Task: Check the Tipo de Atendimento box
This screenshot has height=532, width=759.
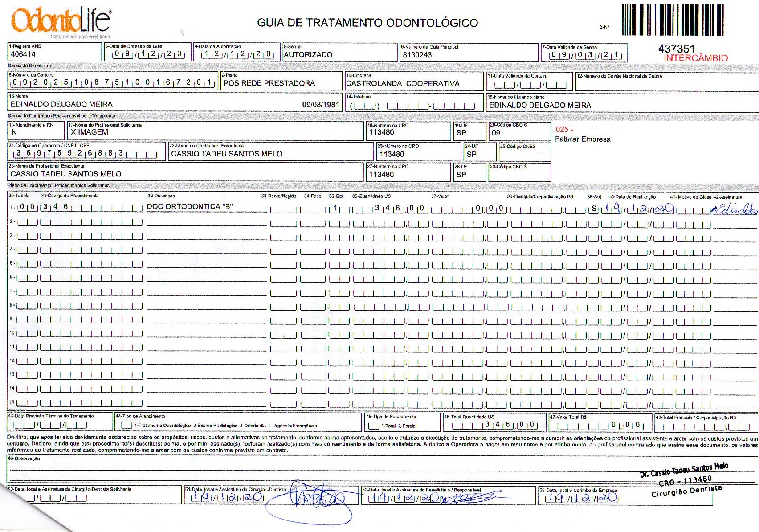Action: [x=126, y=426]
